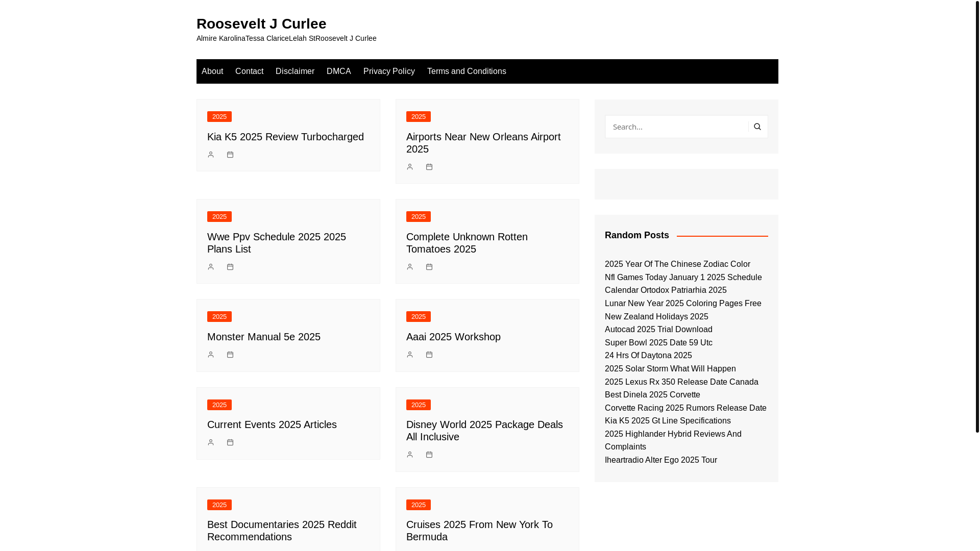The width and height of the screenshot is (980, 551).
Task: Open Iheartradio Alter Ego 2025 Tour link
Action: [661, 460]
